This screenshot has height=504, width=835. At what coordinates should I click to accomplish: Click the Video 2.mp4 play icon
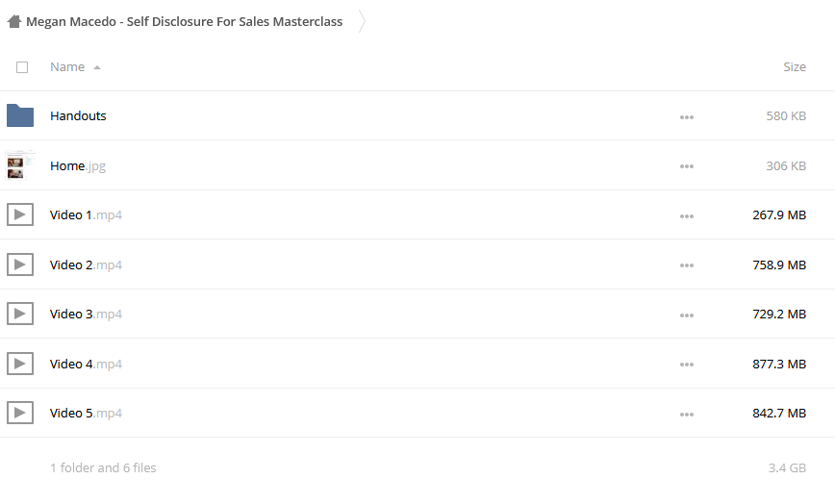coord(20,265)
